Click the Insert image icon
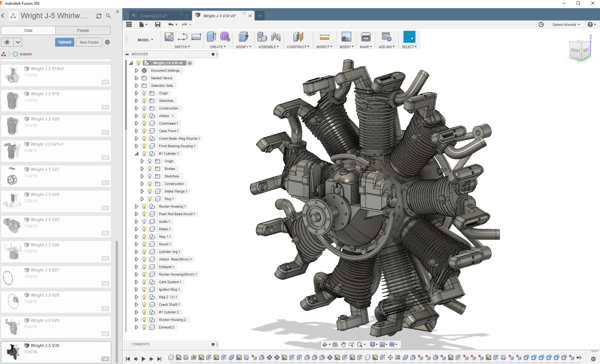The height and width of the screenshot is (364, 600). pyautogui.click(x=346, y=37)
